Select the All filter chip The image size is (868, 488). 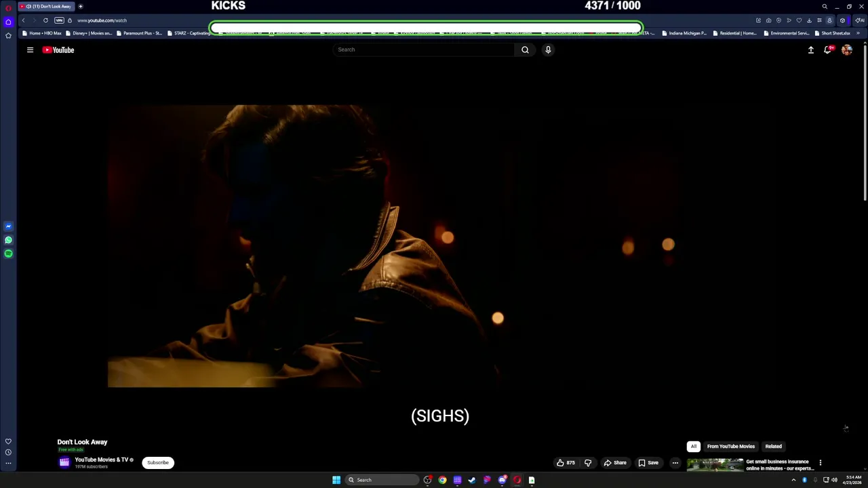[694, 447]
